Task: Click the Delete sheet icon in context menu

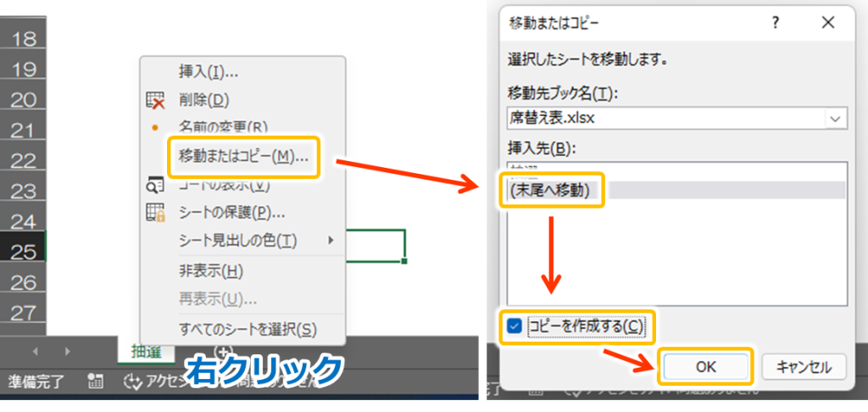Action: tap(155, 100)
